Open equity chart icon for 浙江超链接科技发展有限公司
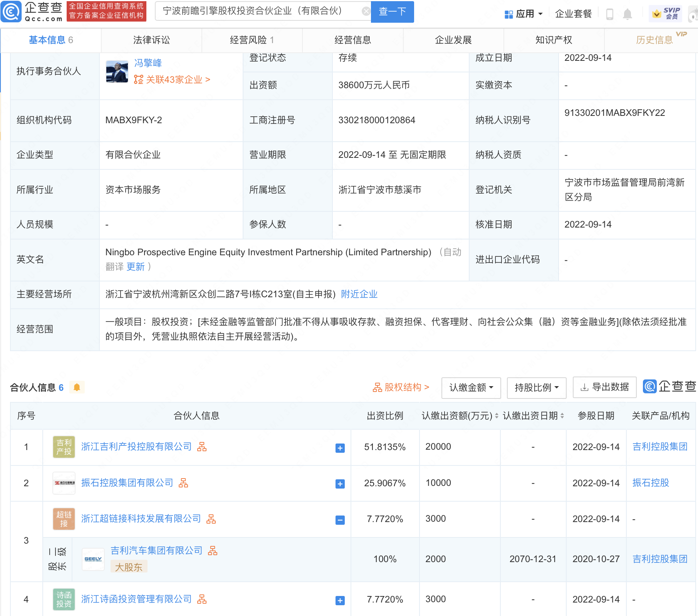The height and width of the screenshot is (616, 698). (x=211, y=519)
